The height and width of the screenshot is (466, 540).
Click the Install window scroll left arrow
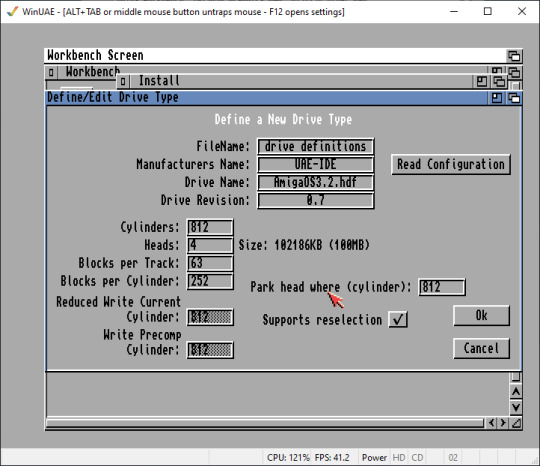click(491, 423)
